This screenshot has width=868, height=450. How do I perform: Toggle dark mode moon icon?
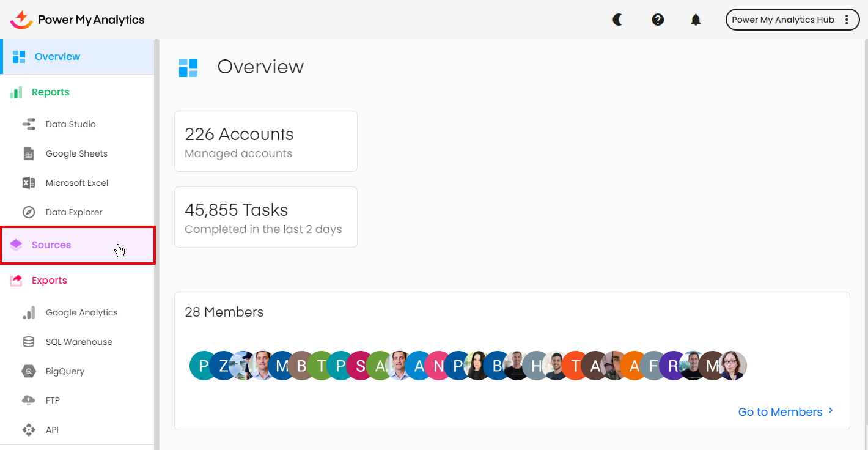click(x=618, y=20)
